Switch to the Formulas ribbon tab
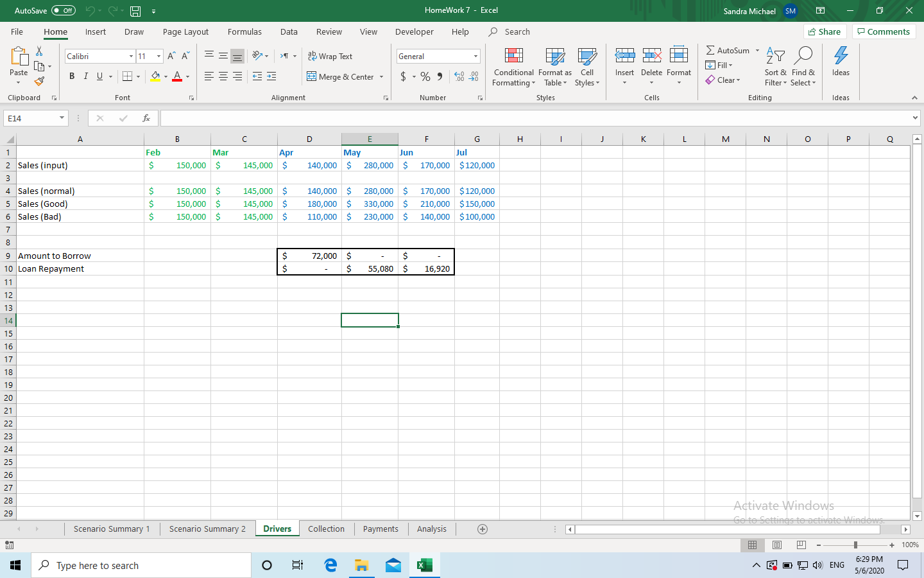924x578 pixels. (244, 31)
